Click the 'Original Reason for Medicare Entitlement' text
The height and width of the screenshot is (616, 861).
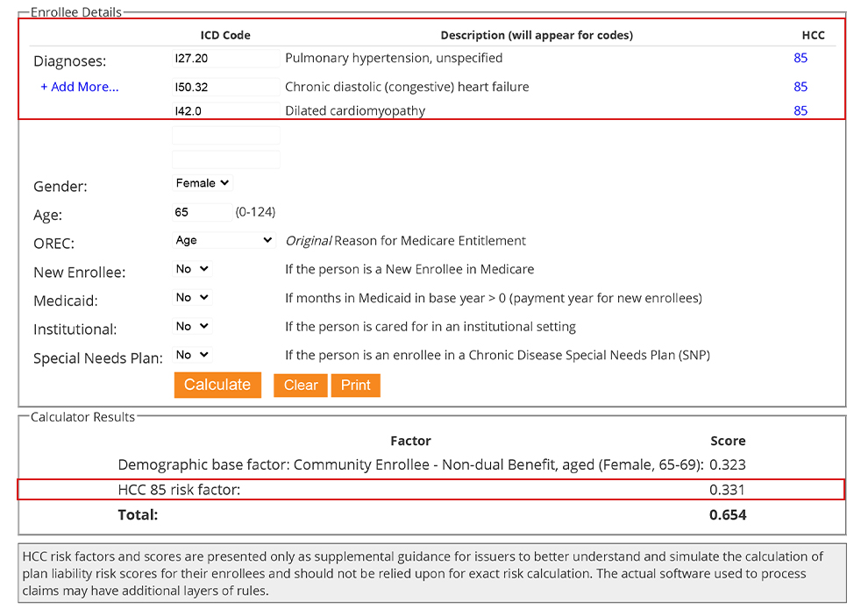point(405,241)
